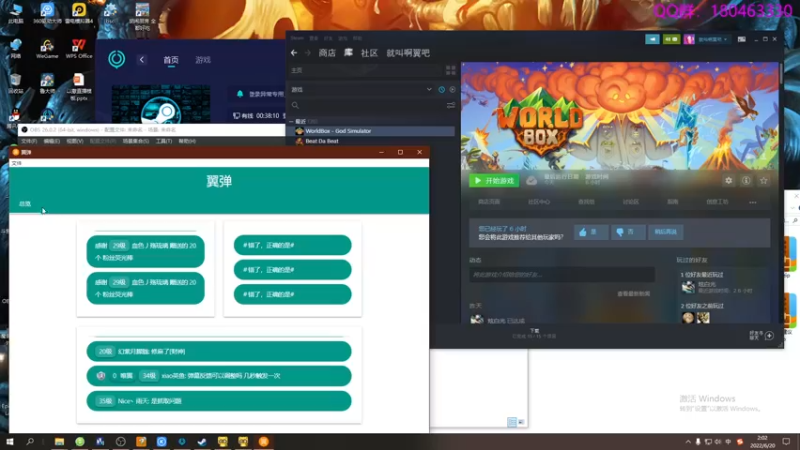
Task: Open OBS 帮助(H) menu
Action: tap(187, 141)
